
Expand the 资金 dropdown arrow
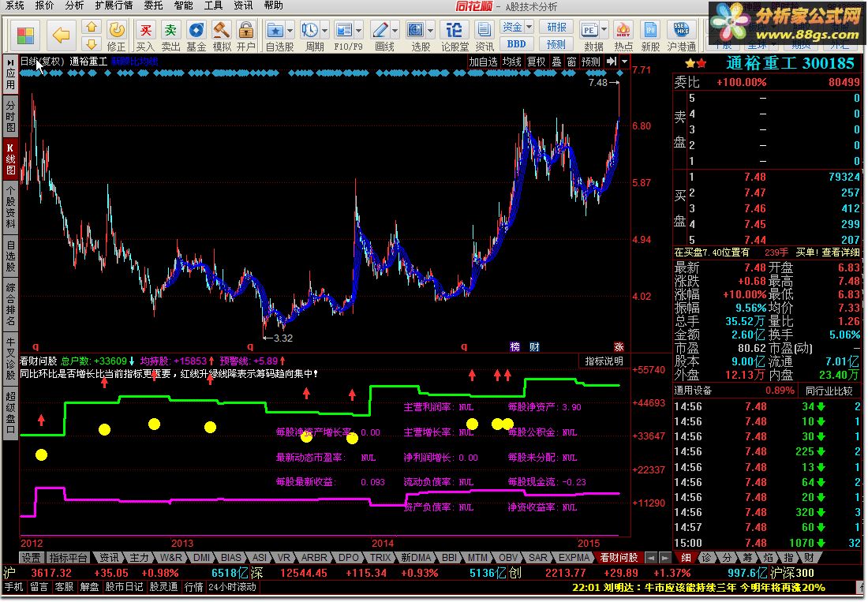(x=529, y=27)
